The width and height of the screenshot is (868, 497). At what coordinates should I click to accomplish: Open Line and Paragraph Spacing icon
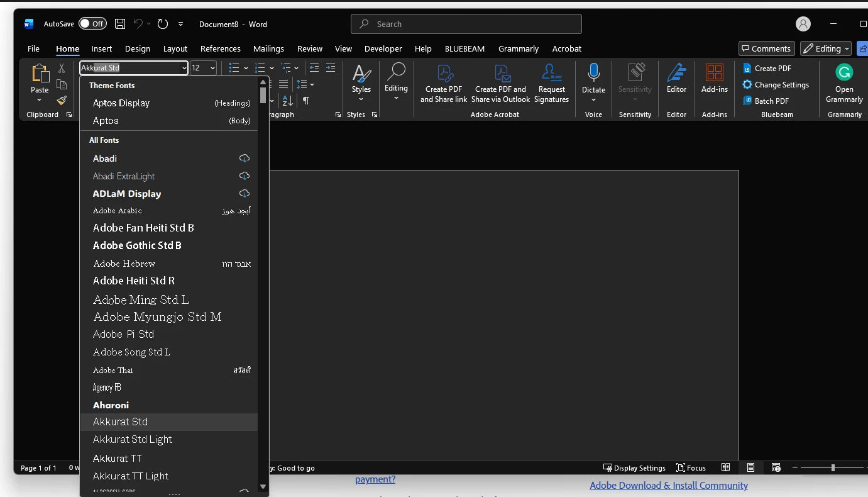point(302,84)
